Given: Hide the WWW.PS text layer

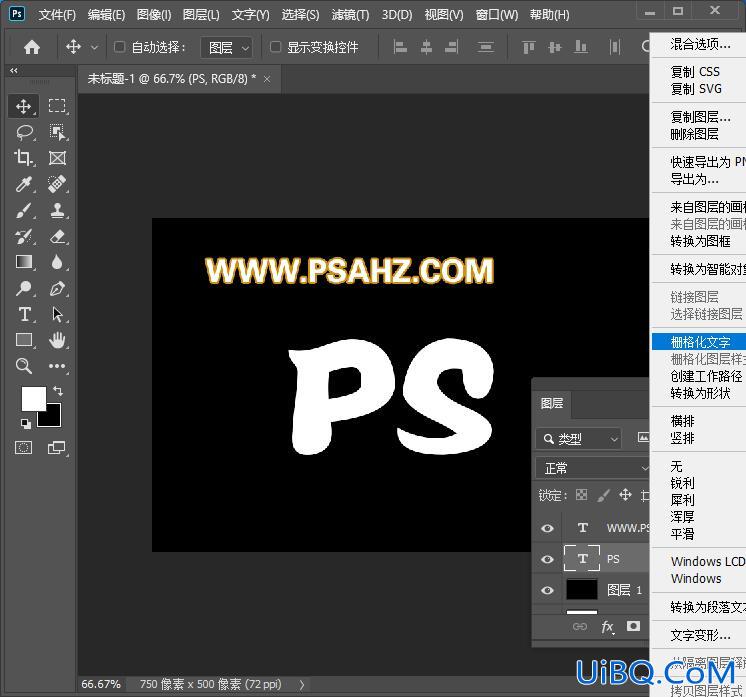Looking at the screenshot, I should [547, 528].
